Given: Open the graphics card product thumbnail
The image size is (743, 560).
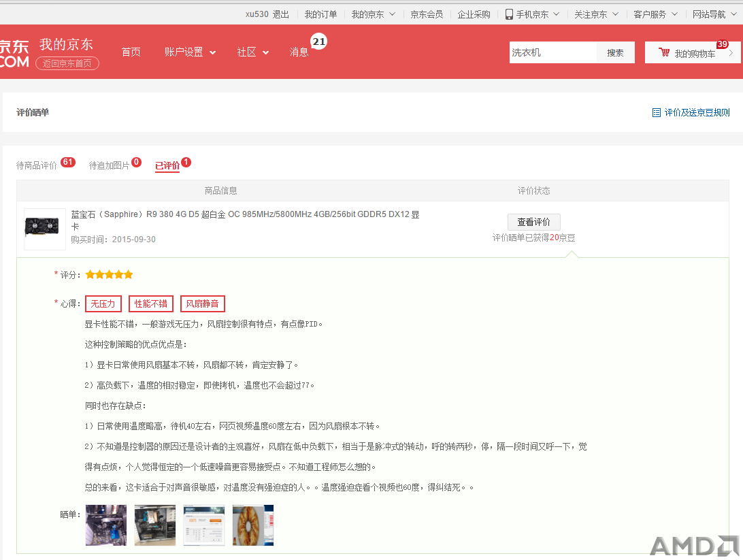Looking at the screenshot, I should [x=44, y=229].
